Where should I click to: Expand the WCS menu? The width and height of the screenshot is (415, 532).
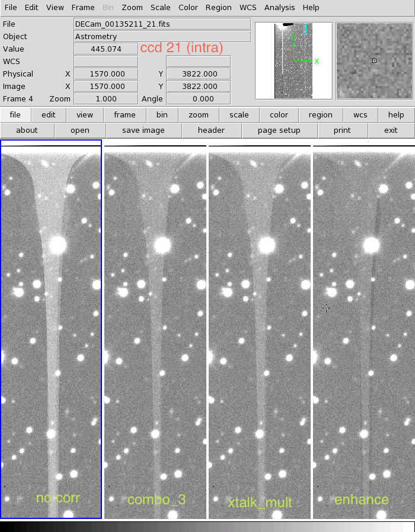coord(248,8)
